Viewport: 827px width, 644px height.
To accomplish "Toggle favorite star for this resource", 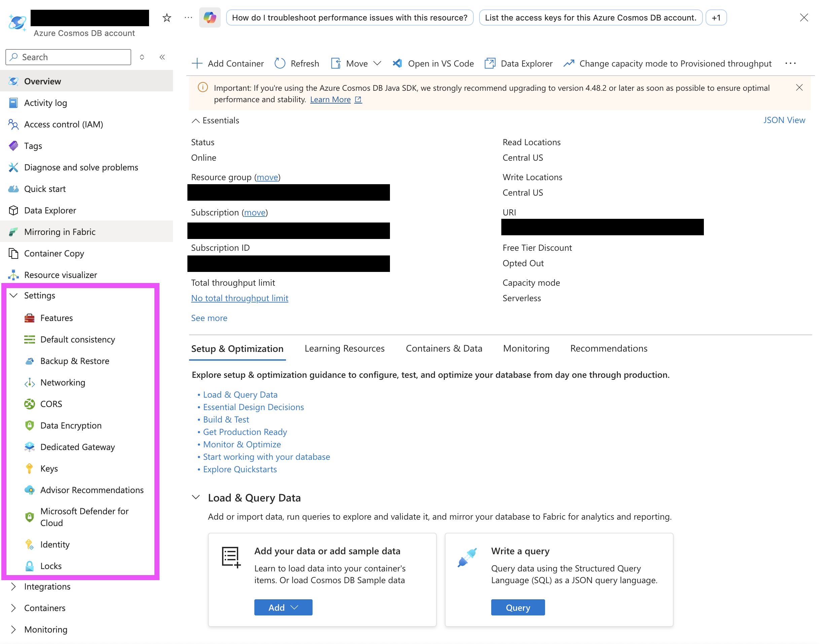I will pyautogui.click(x=167, y=17).
